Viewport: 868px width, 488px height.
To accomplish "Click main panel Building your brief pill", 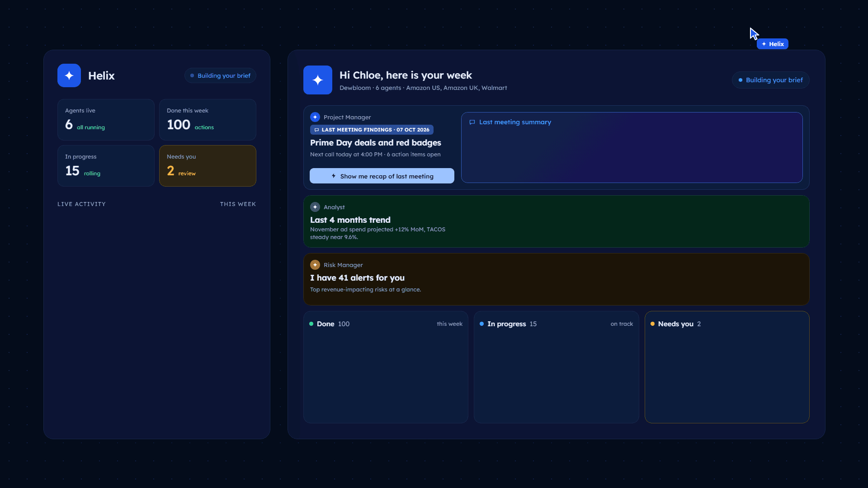I will [x=771, y=80].
